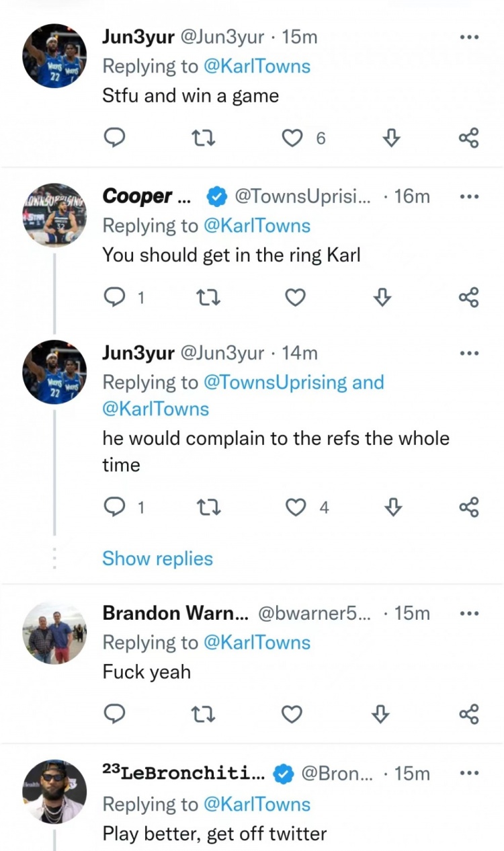Downvote the "complain to the refs" tweet
This screenshot has height=851, width=504.
click(391, 508)
